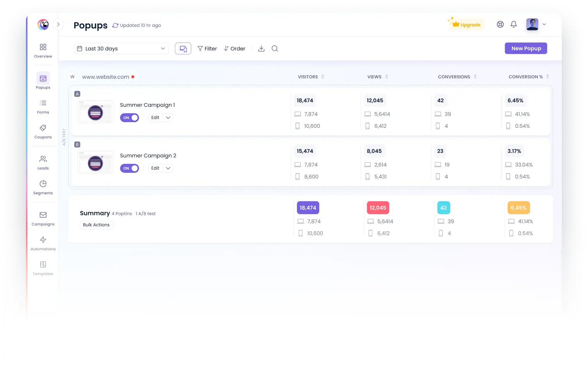Expand Edit dropdown arrow for Summer Campaign 1

[168, 117]
